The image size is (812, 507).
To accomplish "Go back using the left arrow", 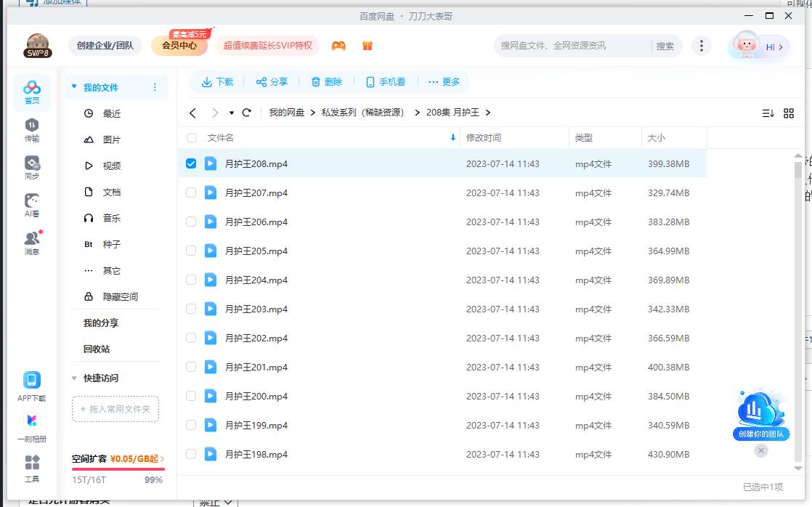I will point(192,113).
